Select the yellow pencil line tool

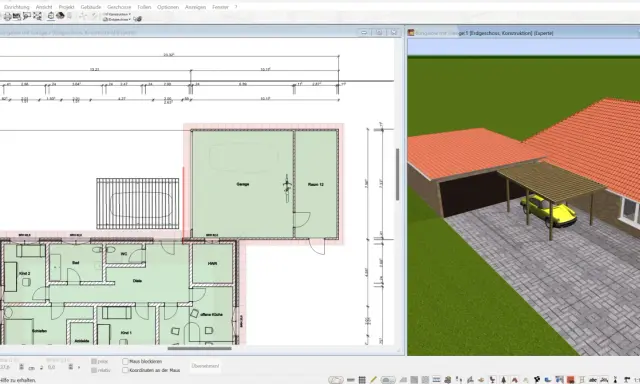point(373,380)
